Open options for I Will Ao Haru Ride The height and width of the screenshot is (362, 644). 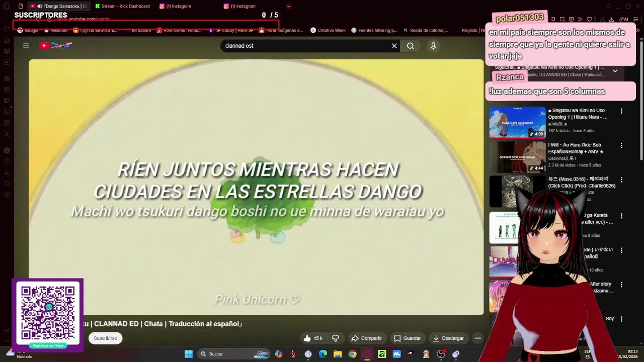pyautogui.click(x=621, y=146)
